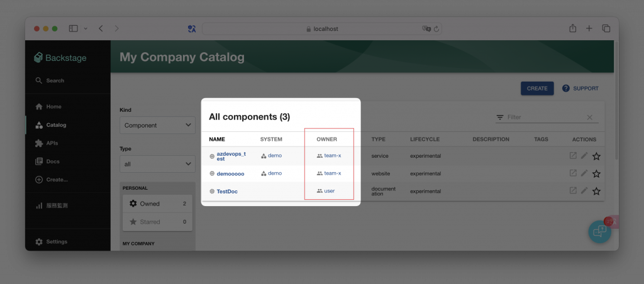Open the azdevops_test component link
This screenshot has width=644, height=284.
[x=231, y=156]
